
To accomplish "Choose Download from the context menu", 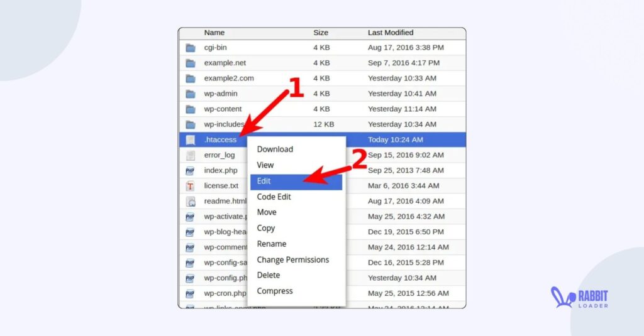I will [x=275, y=149].
